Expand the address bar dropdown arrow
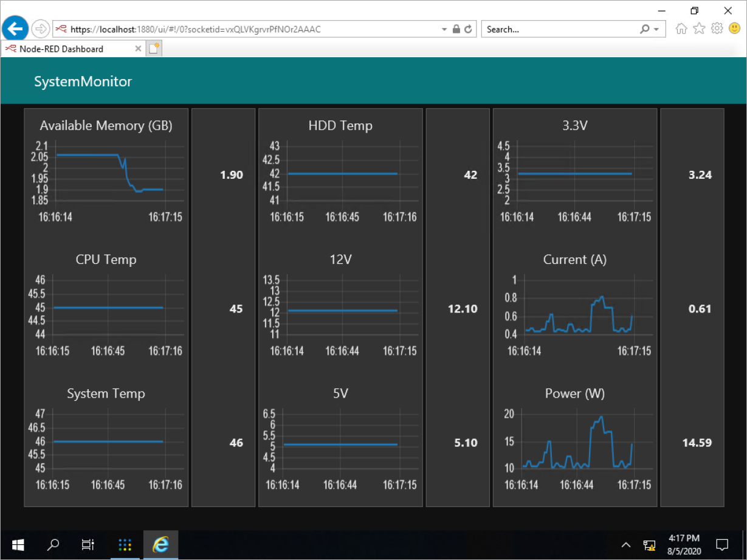 (x=444, y=29)
